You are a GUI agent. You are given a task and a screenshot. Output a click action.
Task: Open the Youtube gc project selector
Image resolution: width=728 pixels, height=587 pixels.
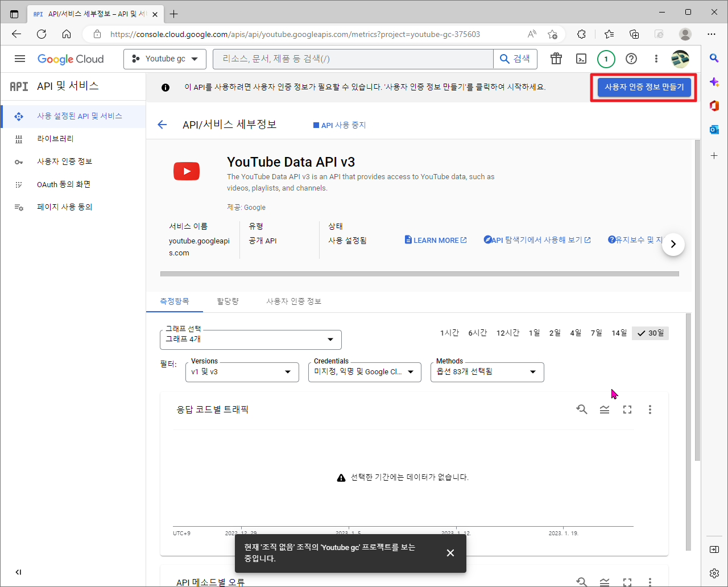(164, 59)
